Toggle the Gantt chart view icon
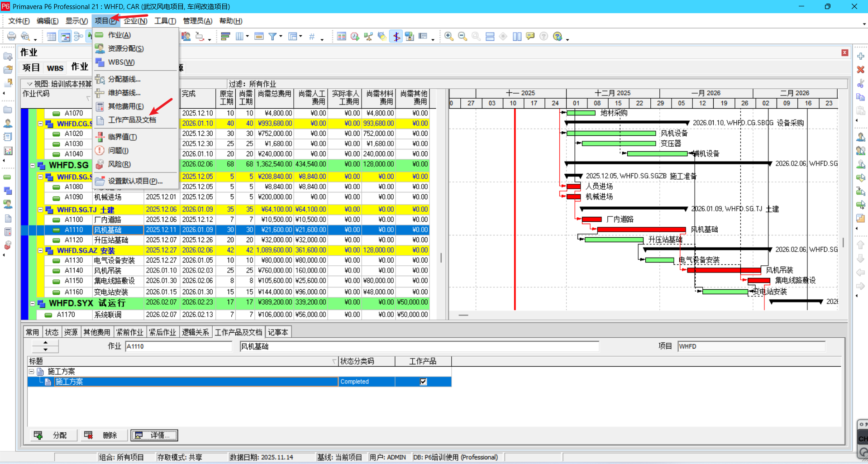Image resolution: width=868 pixels, height=464 pixels. pos(65,37)
